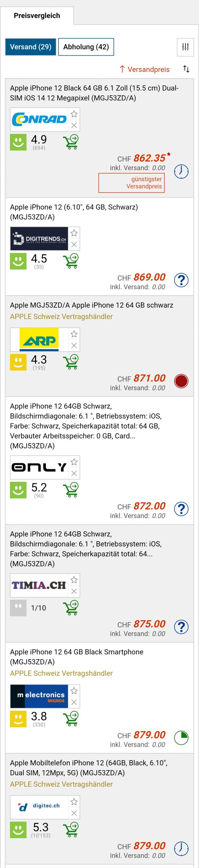Favorite the Conrad shop with the star

[x=74, y=114]
